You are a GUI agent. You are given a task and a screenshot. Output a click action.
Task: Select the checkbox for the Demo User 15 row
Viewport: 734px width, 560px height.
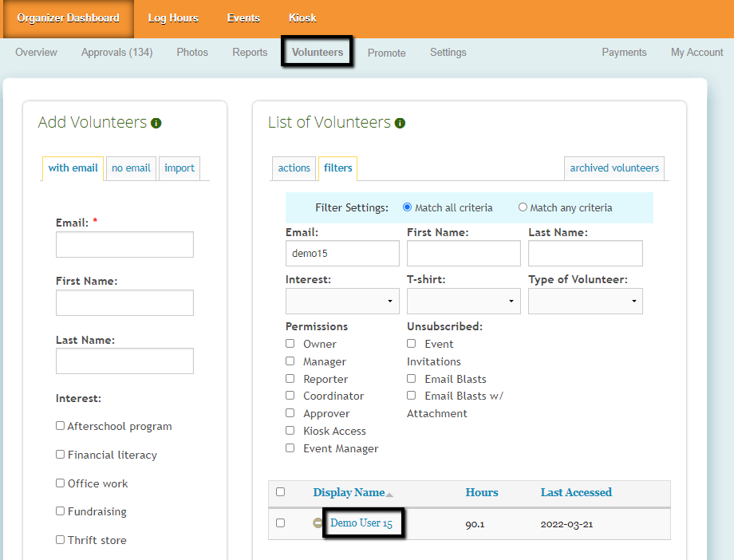(280, 523)
